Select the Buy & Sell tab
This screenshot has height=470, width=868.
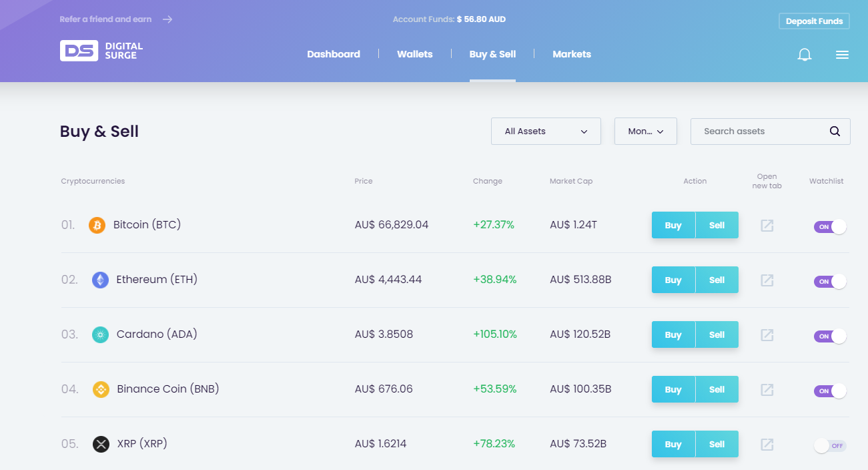492,54
